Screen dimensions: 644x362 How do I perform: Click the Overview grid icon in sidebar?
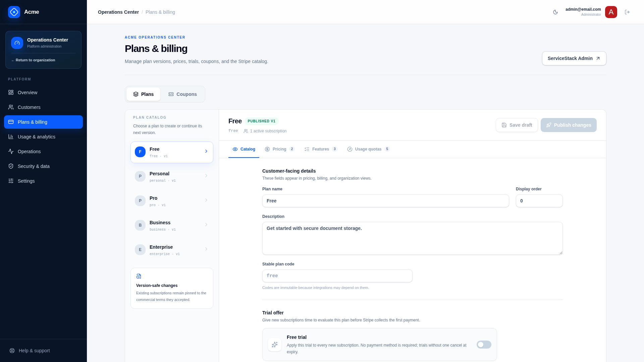pos(11,93)
